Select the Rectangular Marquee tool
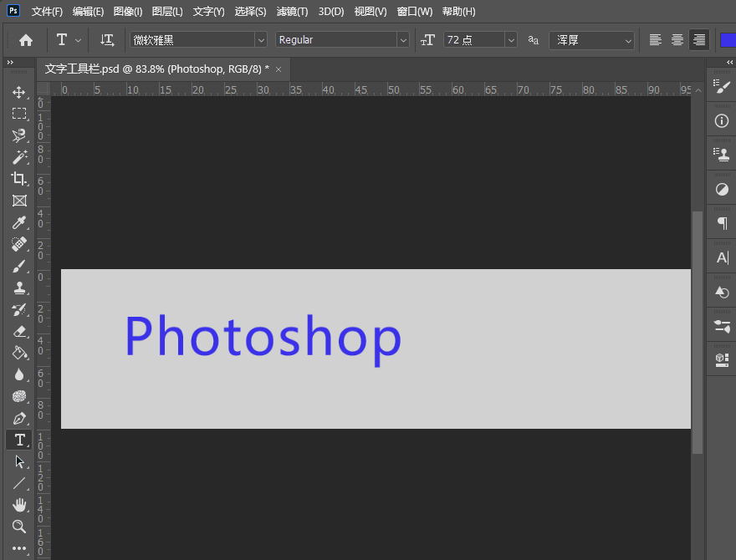Screen dimensions: 736x560 coord(18,114)
